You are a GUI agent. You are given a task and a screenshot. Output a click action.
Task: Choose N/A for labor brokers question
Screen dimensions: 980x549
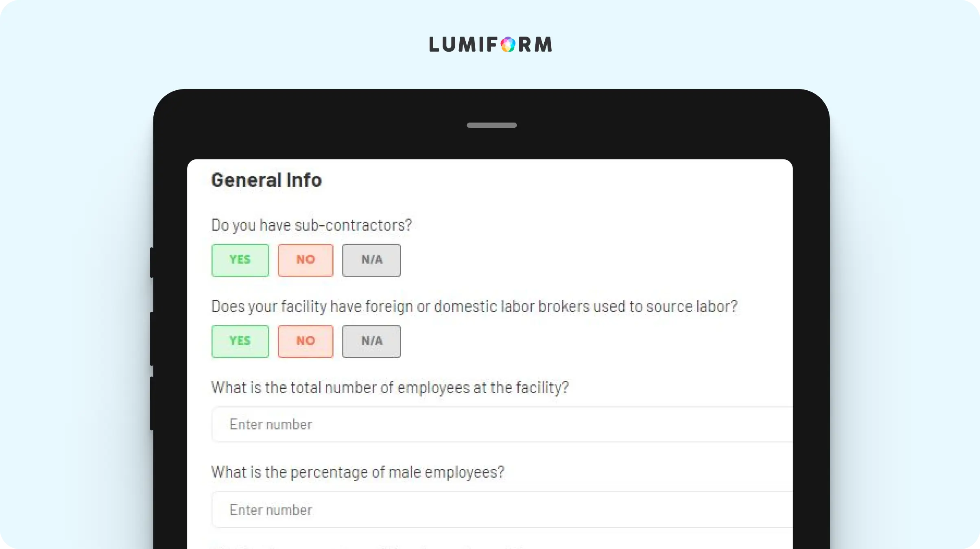coord(371,342)
